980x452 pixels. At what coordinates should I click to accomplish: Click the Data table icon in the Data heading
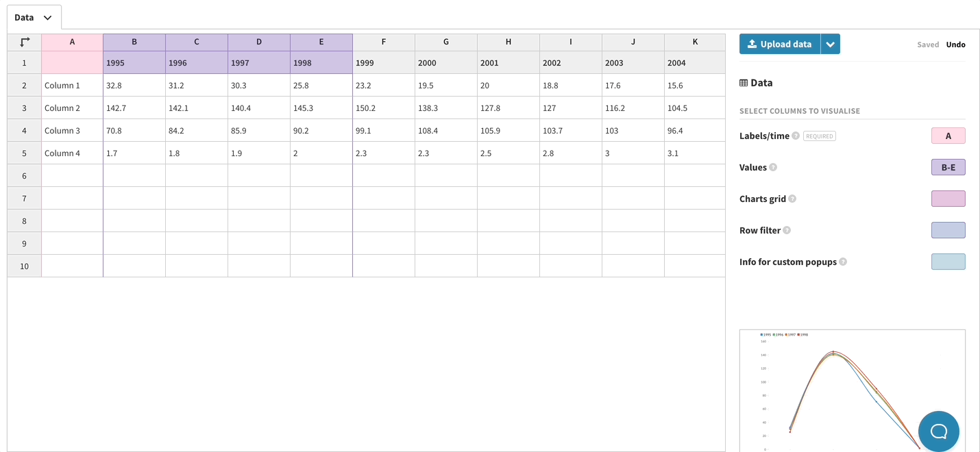(744, 83)
